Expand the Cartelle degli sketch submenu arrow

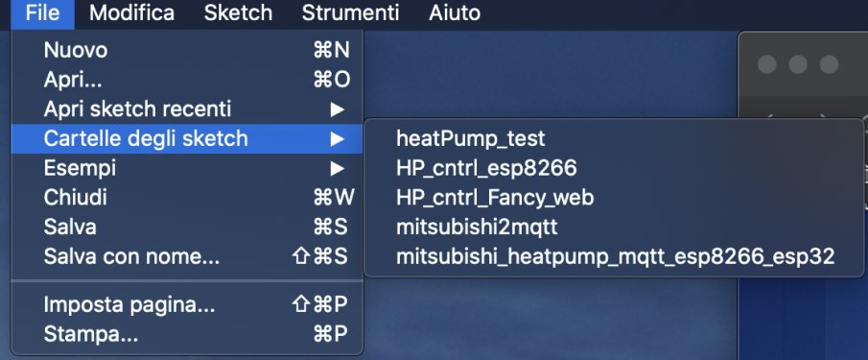pyautogui.click(x=338, y=138)
